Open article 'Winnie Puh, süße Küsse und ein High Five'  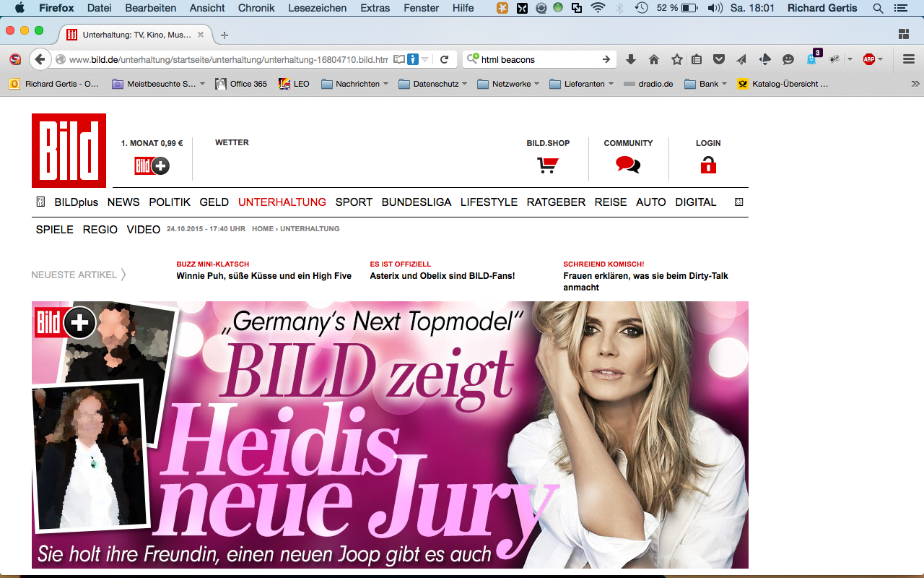tap(263, 276)
